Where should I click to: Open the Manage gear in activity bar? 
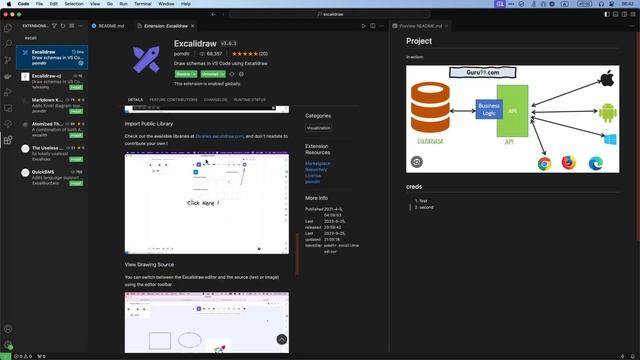point(8,345)
